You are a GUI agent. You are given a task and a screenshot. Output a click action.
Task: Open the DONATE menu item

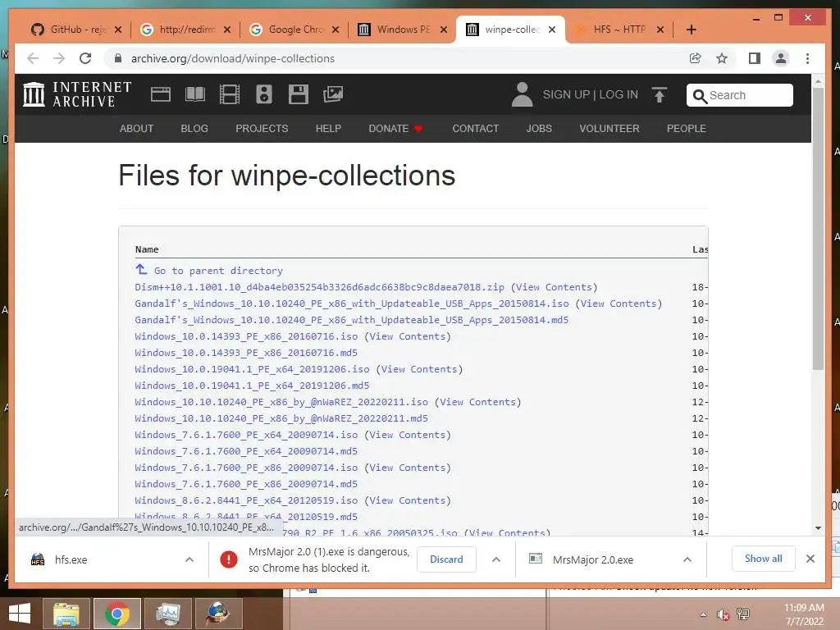(395, 129)
